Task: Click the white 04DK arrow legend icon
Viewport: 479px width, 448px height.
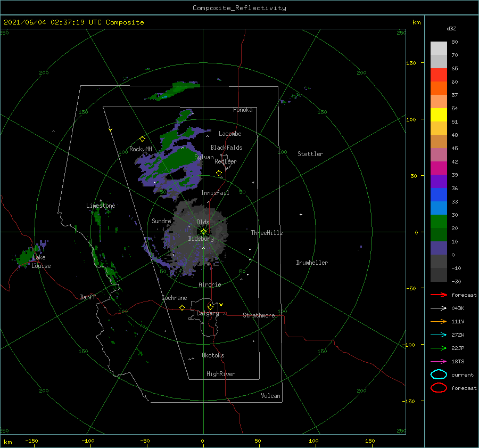Action: coord(439,308)
